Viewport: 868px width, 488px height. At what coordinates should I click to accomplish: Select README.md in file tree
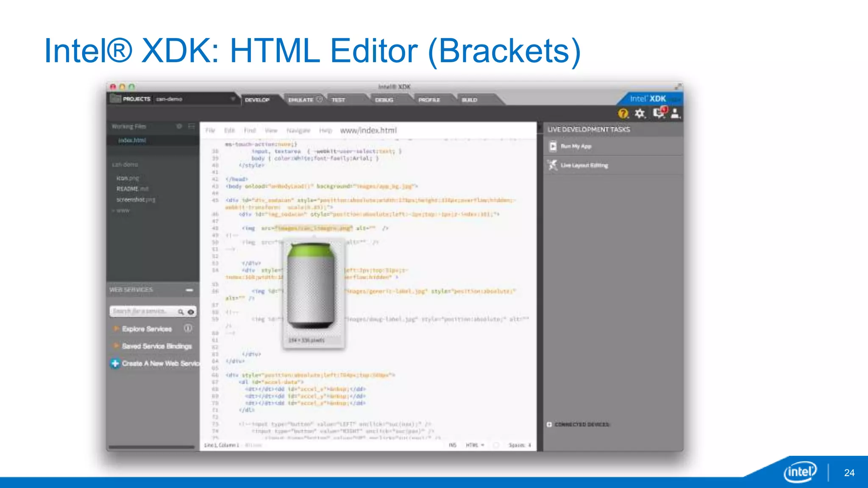pyautogui.click(x=133, y=189)
